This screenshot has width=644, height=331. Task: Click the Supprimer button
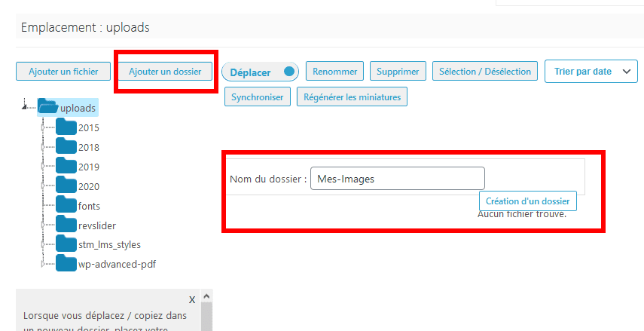(x=398, y=72)
